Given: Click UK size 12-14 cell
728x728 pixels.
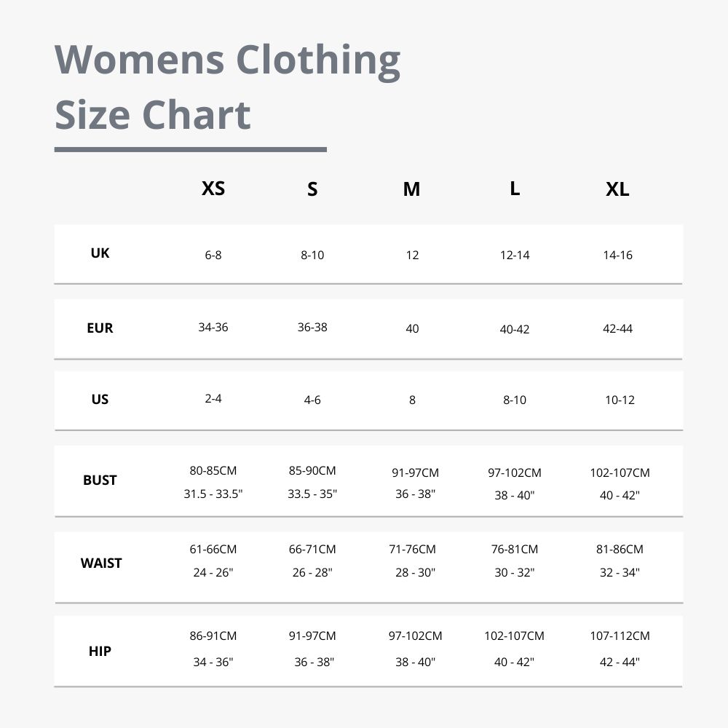Looking at the screenshot, I should tap(515, 255).
